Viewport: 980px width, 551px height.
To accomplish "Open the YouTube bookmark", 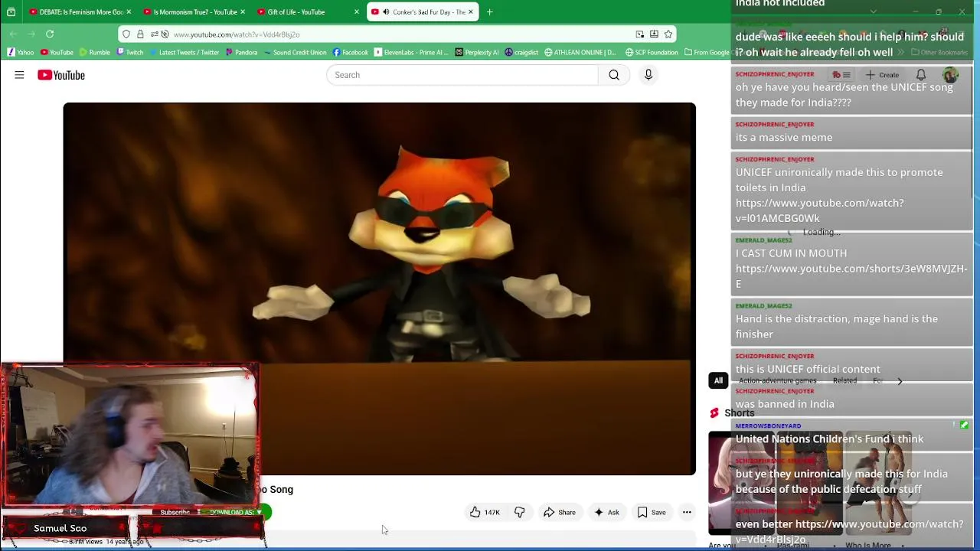I will [57, 52].
